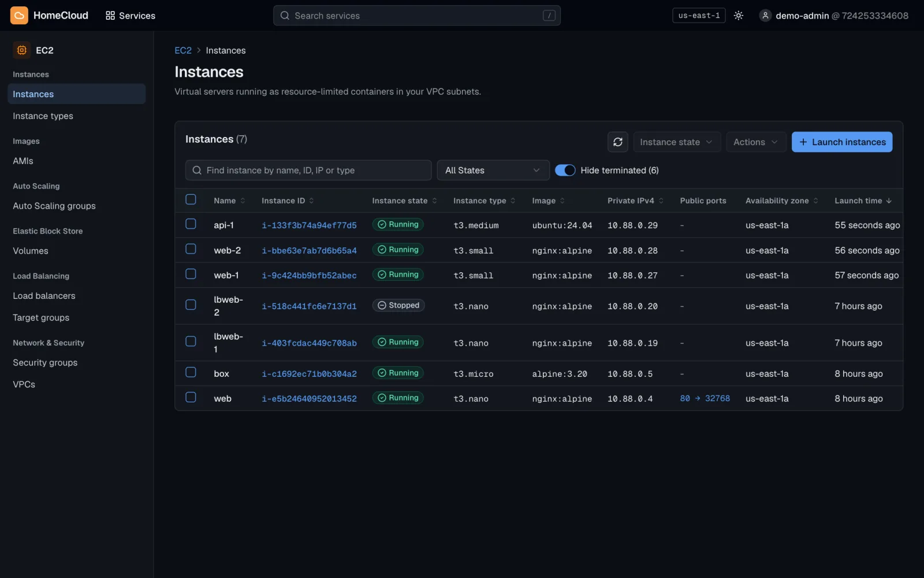Toggle the light/dark theme sun icon
Screen dimensions: 924x578
point(739,16)
